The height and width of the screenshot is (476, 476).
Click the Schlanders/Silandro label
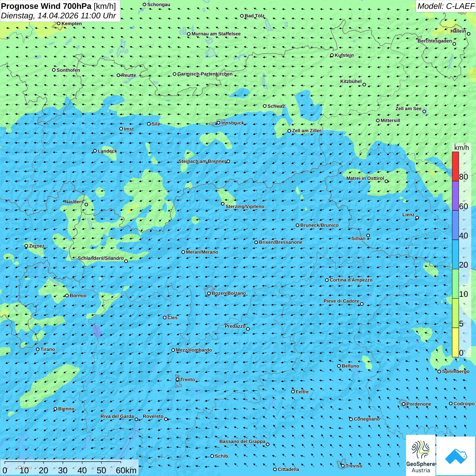click(x=101, y=258)
